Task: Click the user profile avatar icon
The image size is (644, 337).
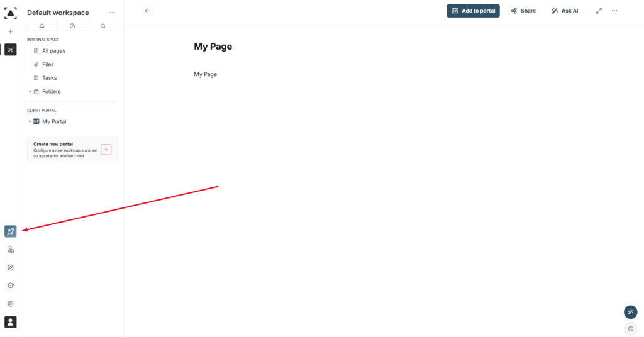Action: [10, 322]
